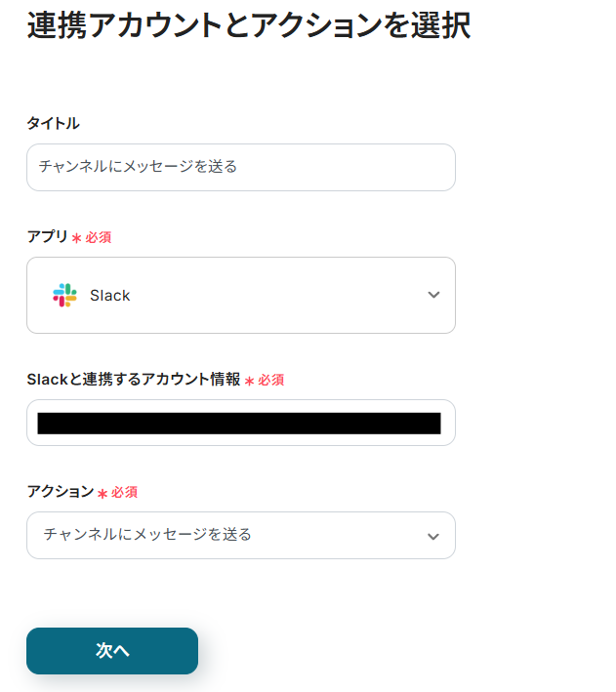
Task: Click the アクション field label
Action: (x=60, y=491)
